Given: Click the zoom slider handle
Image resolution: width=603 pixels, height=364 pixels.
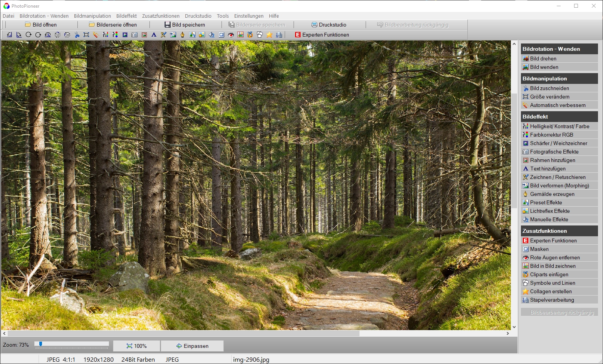Looking at the screenshot, I should pos(40,344).
